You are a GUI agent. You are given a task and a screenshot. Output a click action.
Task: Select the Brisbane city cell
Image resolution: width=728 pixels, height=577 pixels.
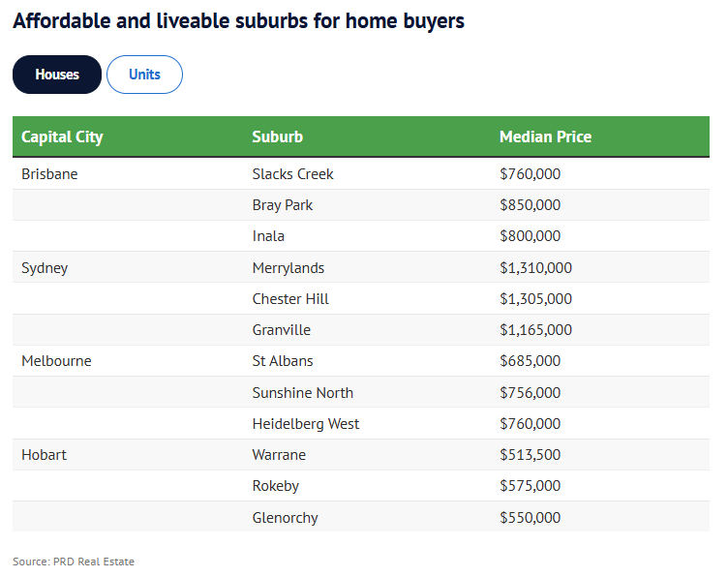coord(49,174)
